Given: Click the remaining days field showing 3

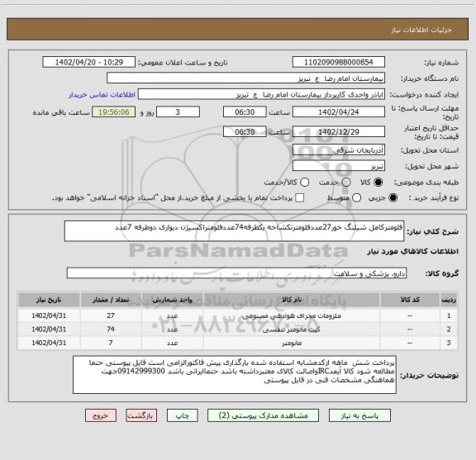Looking at the screenshot, I should tap(178, 112).
